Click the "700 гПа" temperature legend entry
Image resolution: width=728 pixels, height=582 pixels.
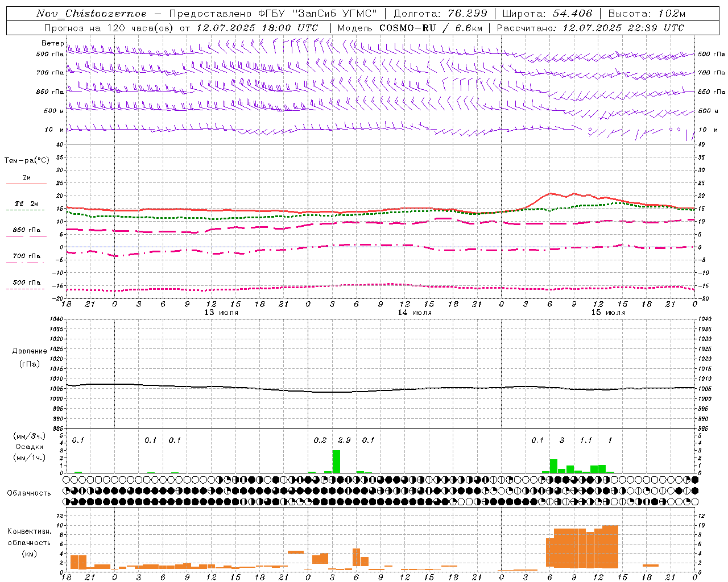(x=26, y=256)
